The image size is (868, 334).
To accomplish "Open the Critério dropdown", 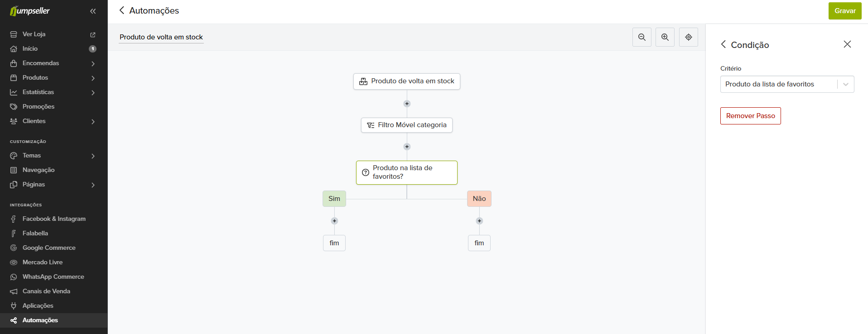I will [x=787, y=84].
